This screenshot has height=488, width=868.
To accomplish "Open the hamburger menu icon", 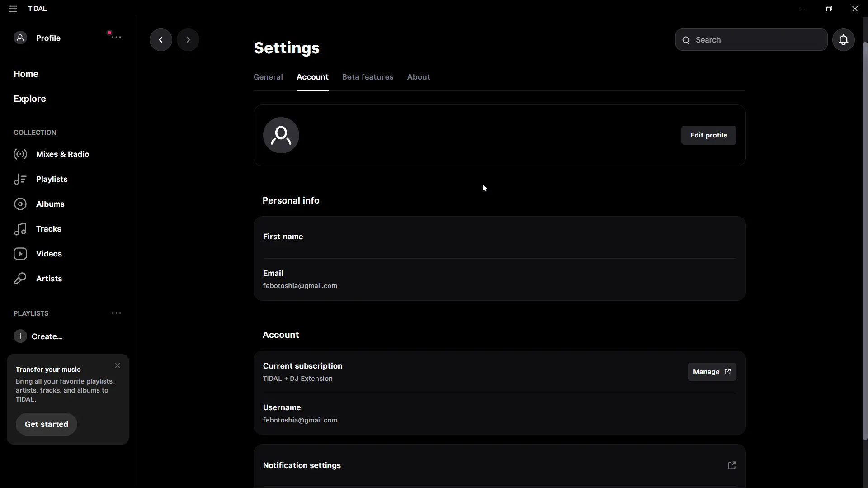I will [13, 9].
